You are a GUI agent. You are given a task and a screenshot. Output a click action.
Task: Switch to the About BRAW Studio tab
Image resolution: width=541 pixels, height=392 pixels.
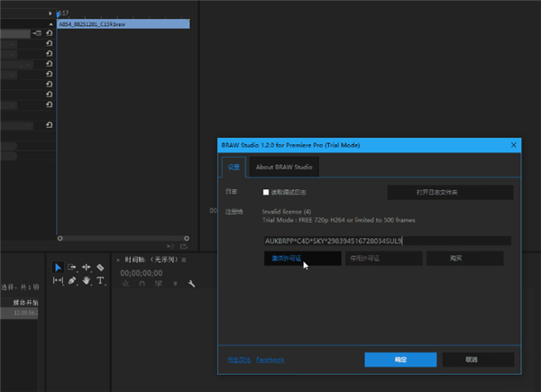(x=282, y=167)
